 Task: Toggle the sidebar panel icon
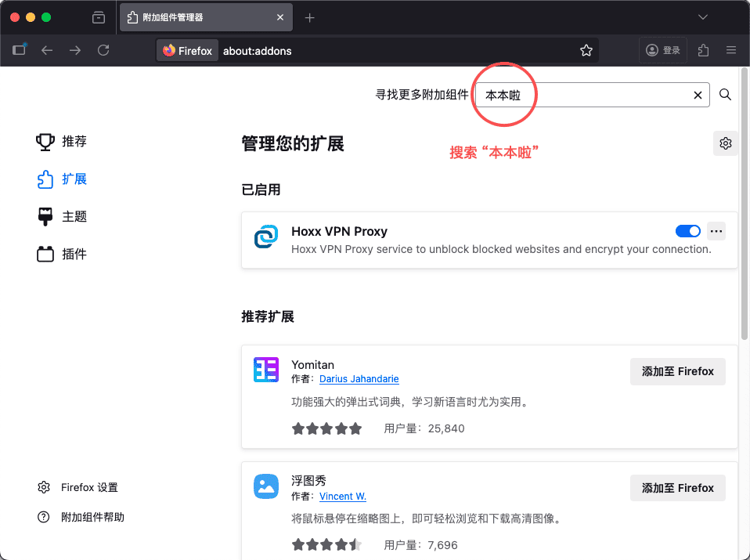19,50
